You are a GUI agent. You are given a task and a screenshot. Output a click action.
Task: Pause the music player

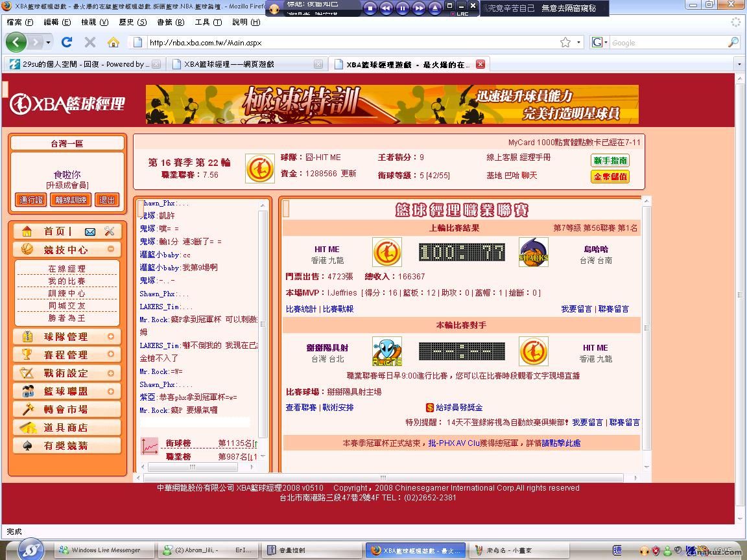click(x=402, y=8)
